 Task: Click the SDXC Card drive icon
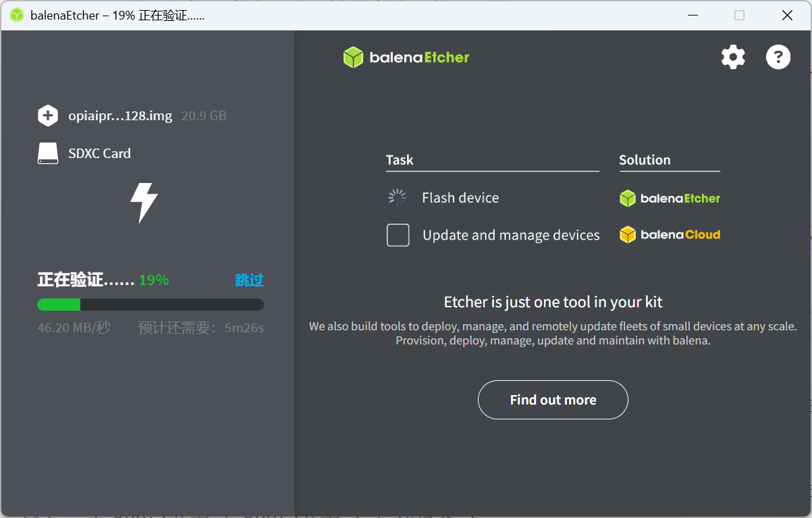coord(48,153)
